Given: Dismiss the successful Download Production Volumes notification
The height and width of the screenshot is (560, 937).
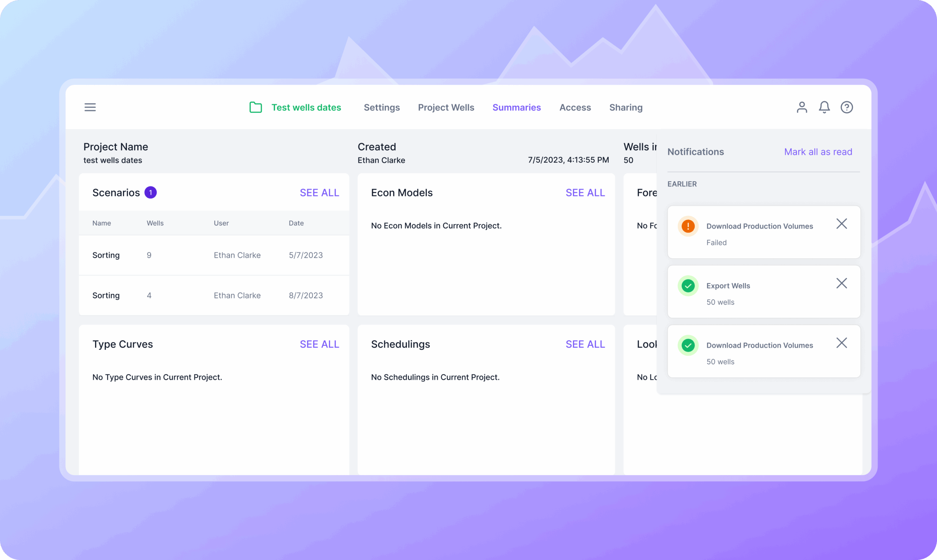Looking at the screenshot, I should [x=841, y=343].
